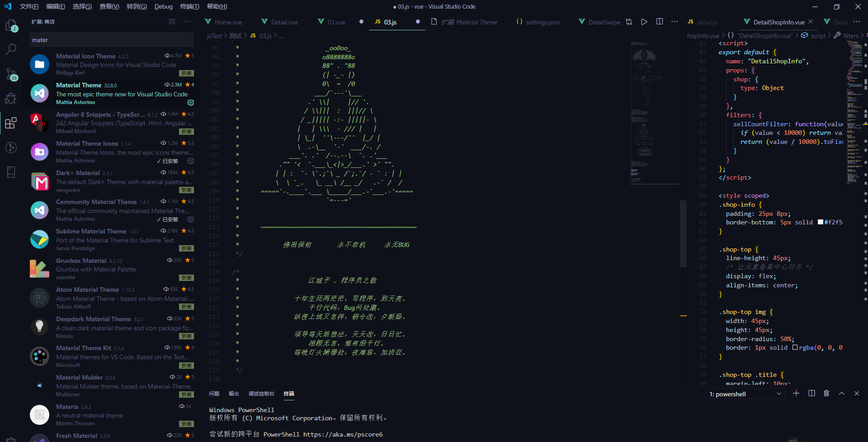Image resolution: width=868 pixels, height=442 pixels.
Task: Open the terminal selector dropdown powershell
Action: (x=745, y=394)
